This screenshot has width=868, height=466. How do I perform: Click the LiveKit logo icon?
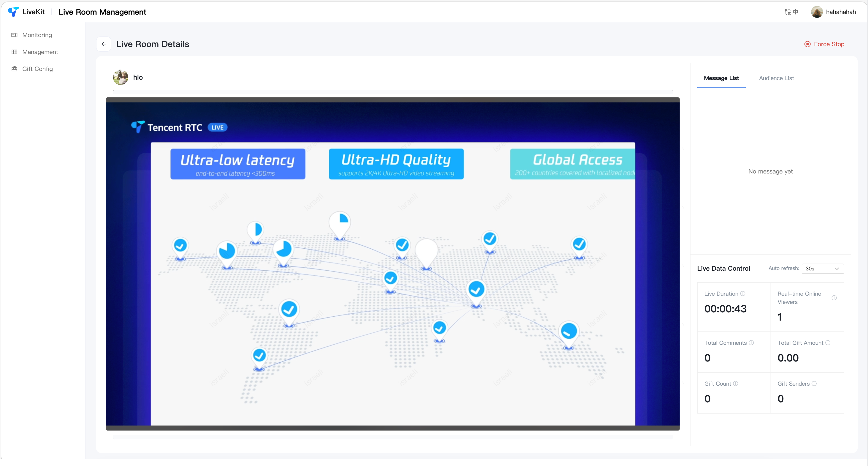pos(13,12)
